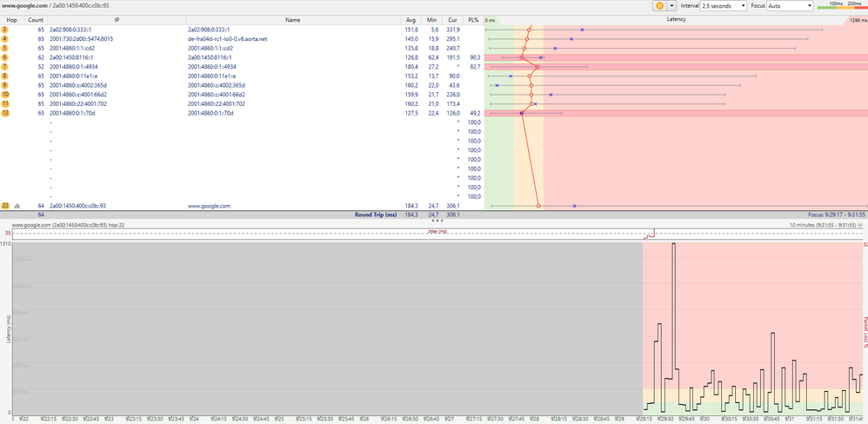The image size is (868, 424).
Task: Select the hop 7 circle icon
Action: click(x=5, y=66)
